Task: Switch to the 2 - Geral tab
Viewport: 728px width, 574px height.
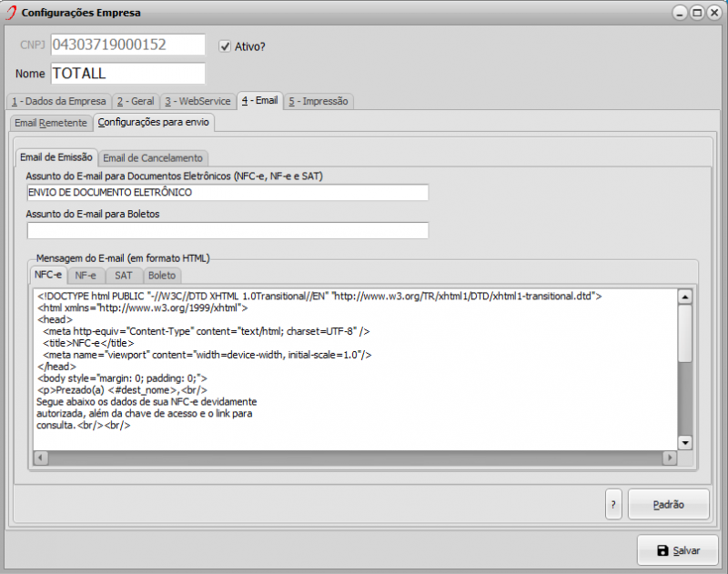Action: pyautogui.click(x=136, y=101)
